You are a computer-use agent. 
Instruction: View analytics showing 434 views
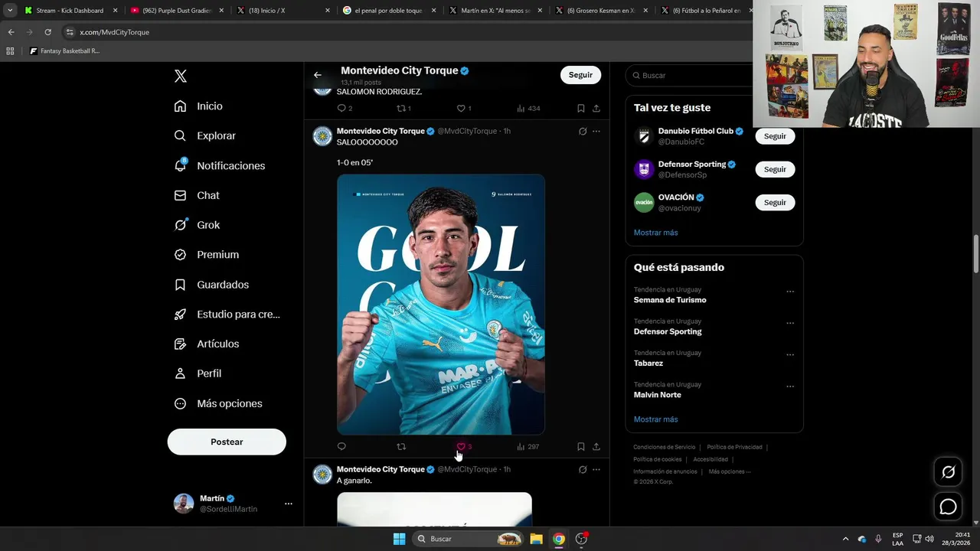click(528, 108)
